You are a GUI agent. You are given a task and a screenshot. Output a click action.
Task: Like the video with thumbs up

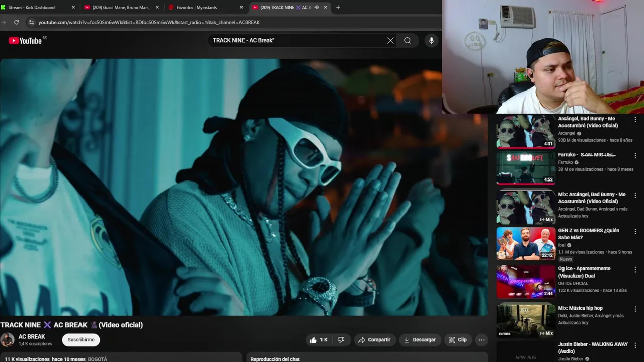[318, 340]
